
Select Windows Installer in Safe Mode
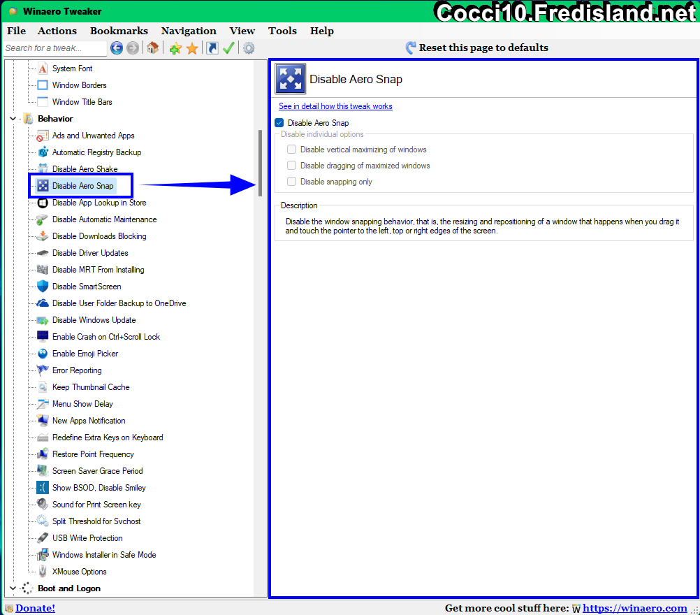(104, 555)
